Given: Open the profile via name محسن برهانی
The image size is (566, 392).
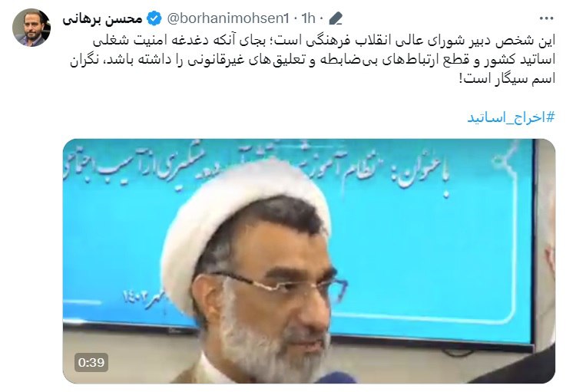Looking at the screenshot, I should click(103, 18).
